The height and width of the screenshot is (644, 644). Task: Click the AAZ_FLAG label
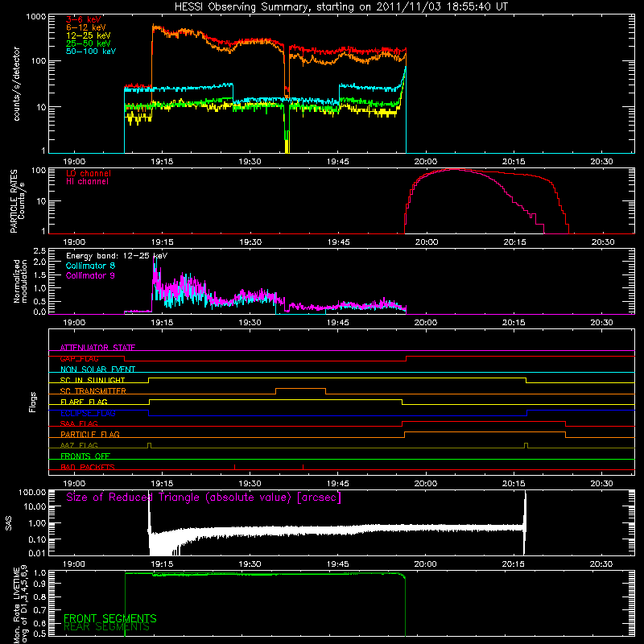(x=79, y=445)
